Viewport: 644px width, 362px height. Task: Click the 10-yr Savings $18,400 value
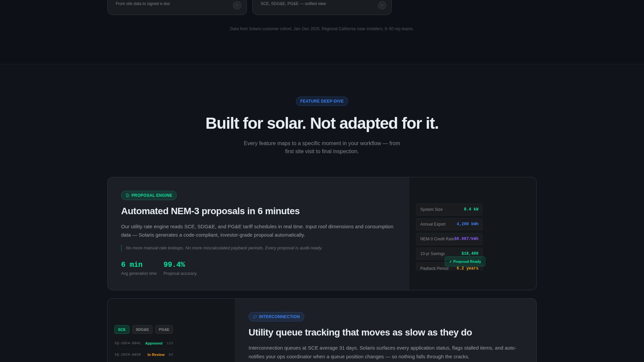pyautogui.click(x=469, y=253)
